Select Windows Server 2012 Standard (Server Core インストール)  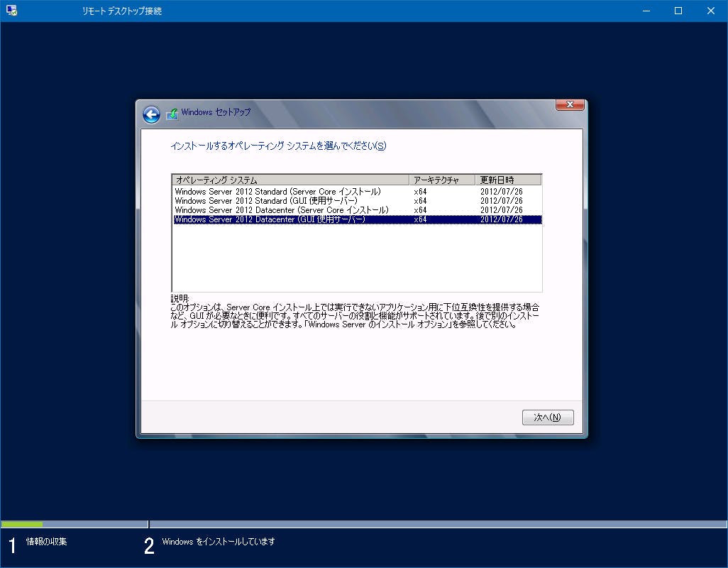point(357,192)
